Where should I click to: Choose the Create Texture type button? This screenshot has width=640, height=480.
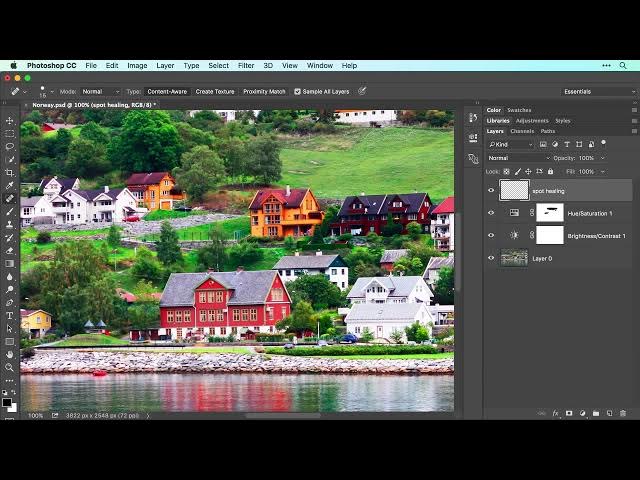[214, 91]
